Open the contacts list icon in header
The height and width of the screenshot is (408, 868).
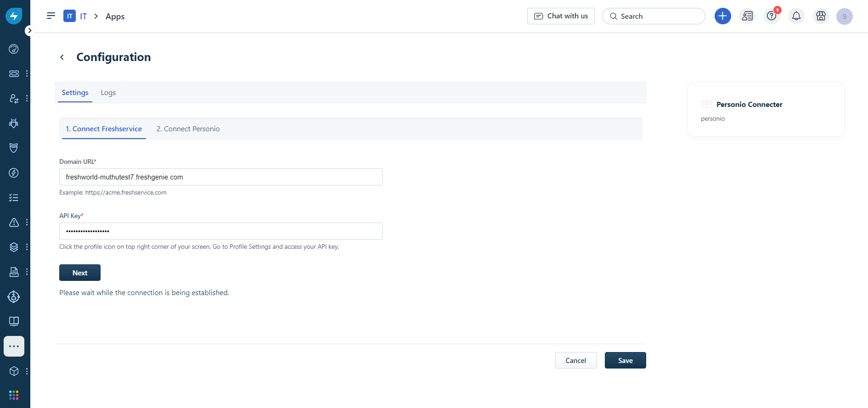coord(747,16)
